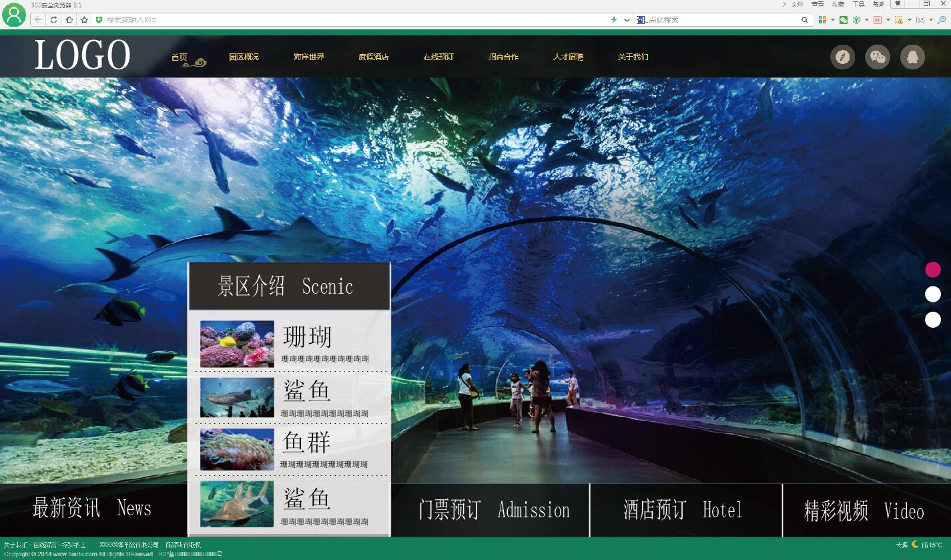Click the coral reef thumbnail image

(237, 344)
